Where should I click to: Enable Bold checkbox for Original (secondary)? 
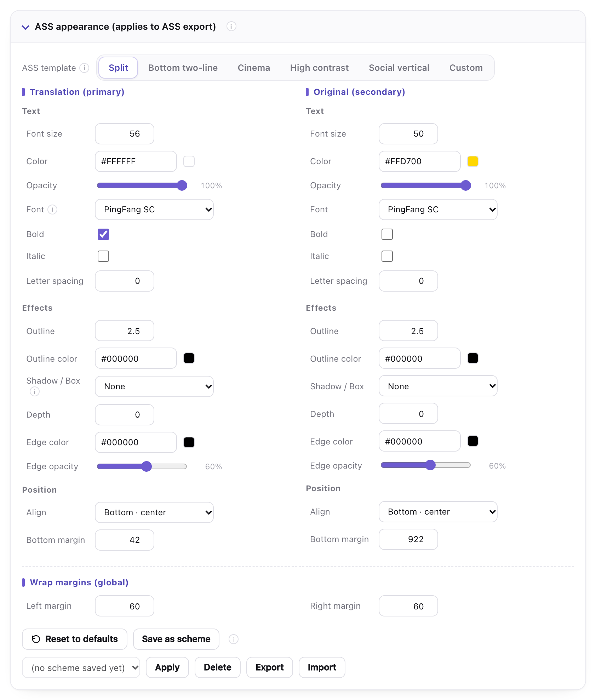[387, 234]
